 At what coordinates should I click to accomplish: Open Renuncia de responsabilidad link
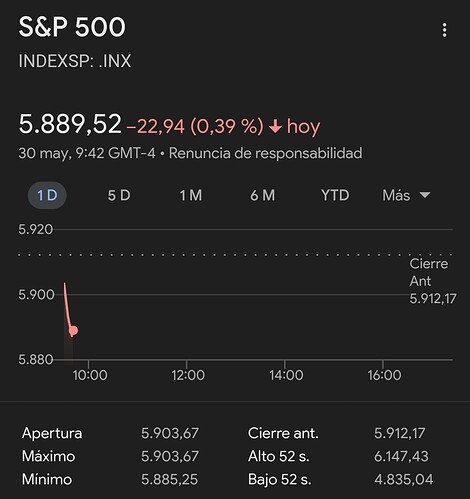265,153
